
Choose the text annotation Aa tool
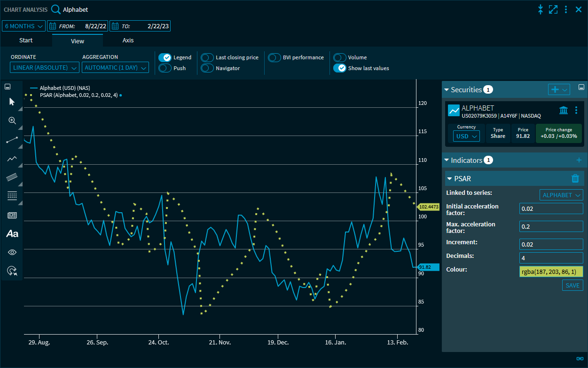(x=12, y=233)
